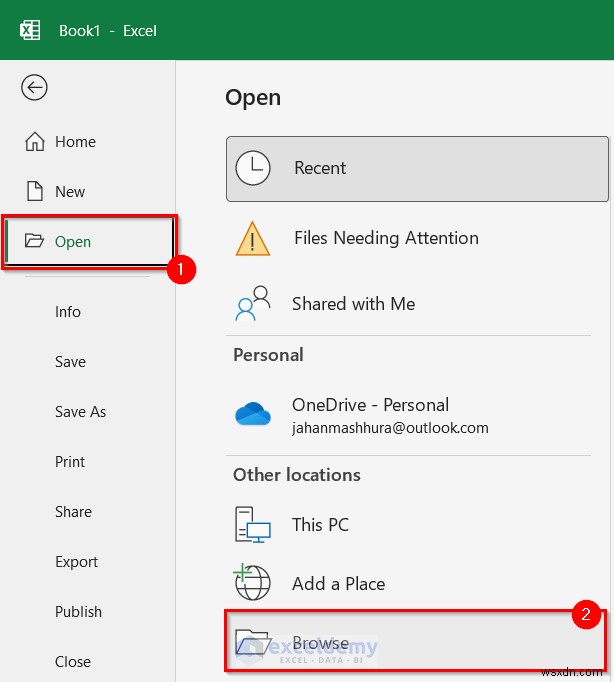
Task: Click the back arrow to exit backstage
Action: click(34, 87)
